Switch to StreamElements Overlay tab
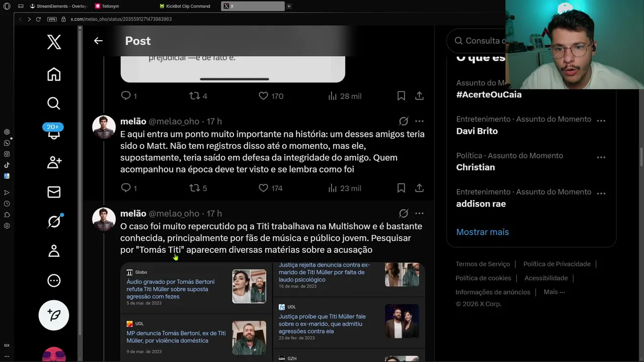 coord(58,6)
